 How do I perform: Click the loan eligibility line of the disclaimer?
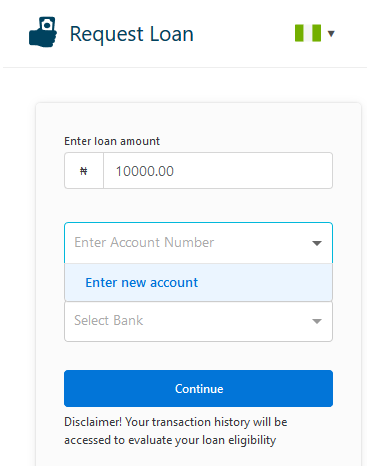click(x=170, y=440)
